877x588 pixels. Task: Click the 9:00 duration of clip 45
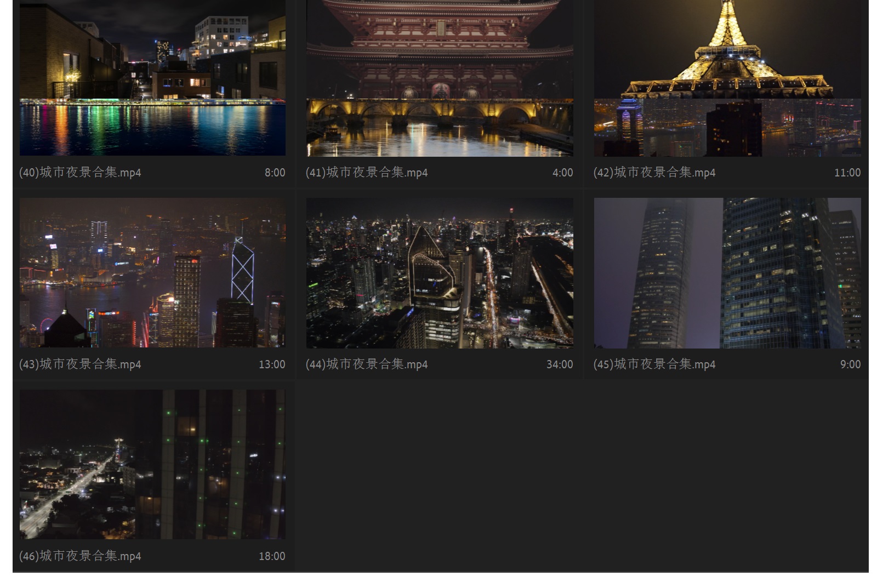click(x=851, y=364)
